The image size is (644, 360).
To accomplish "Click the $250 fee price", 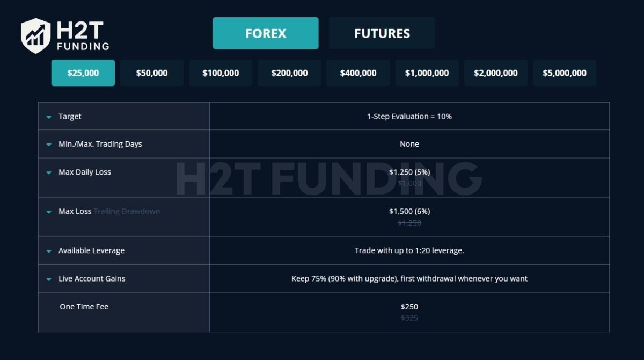I will pyautogui.click(x=409, y=307).
